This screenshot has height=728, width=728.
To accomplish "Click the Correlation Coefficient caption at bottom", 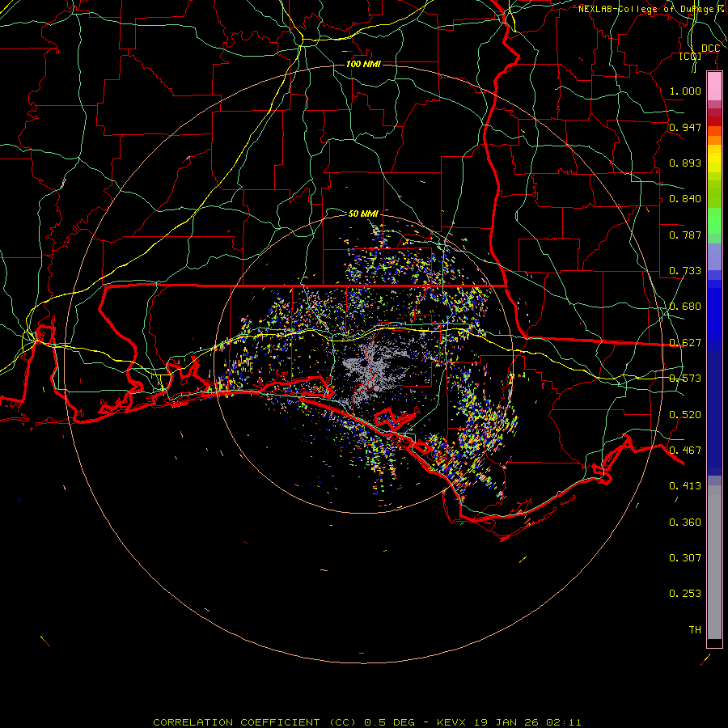I will (366, 722).
